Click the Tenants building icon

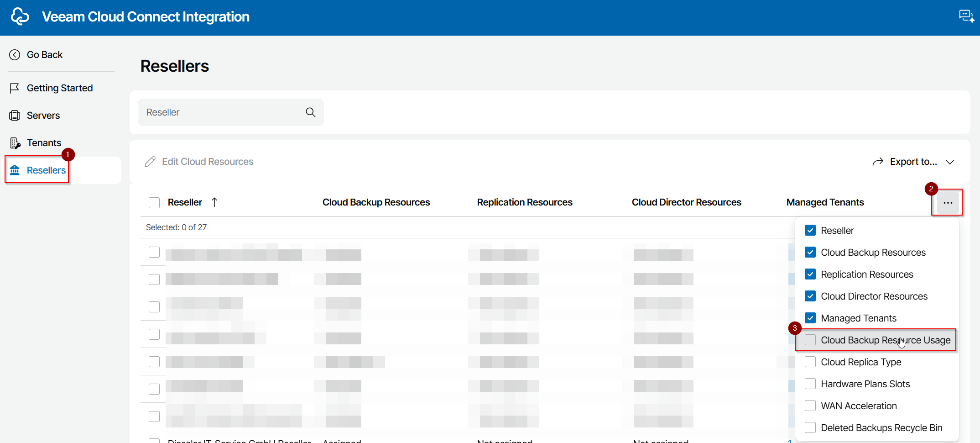pos(15,143)
